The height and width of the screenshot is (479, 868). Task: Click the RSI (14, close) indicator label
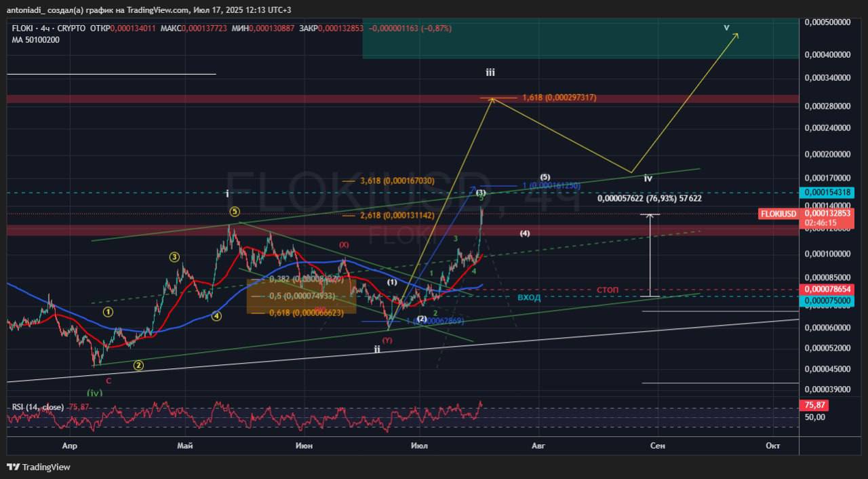coord(38,407)
